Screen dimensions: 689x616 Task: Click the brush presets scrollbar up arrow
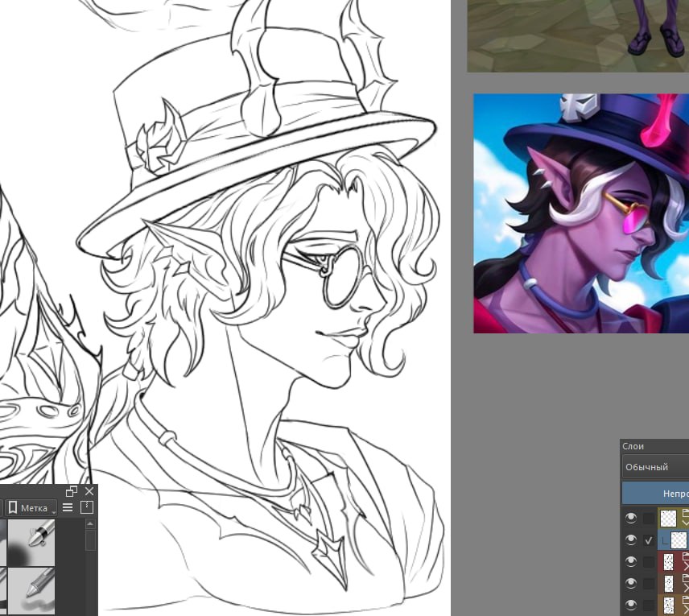pos(90,523)
